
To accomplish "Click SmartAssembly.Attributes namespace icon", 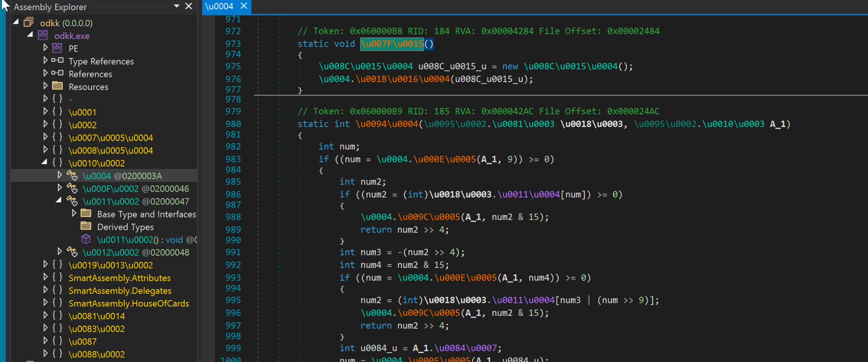I will 57,277.
